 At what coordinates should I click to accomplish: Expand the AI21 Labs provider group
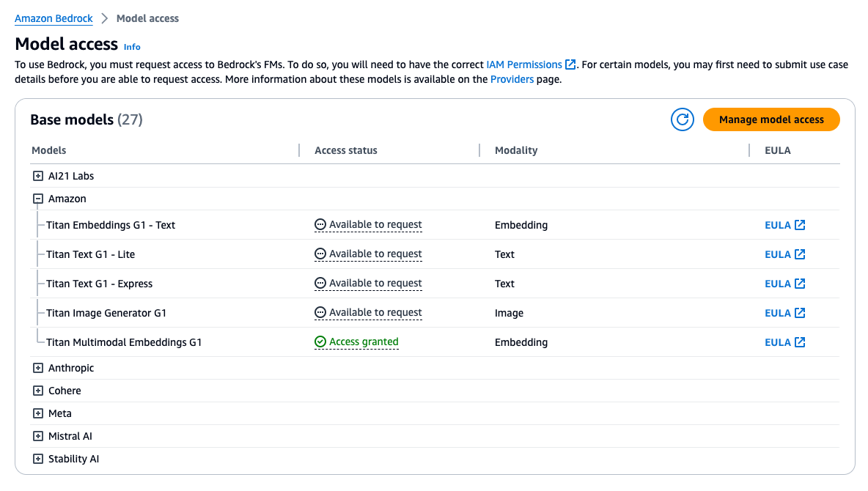(x=38, y=176)
